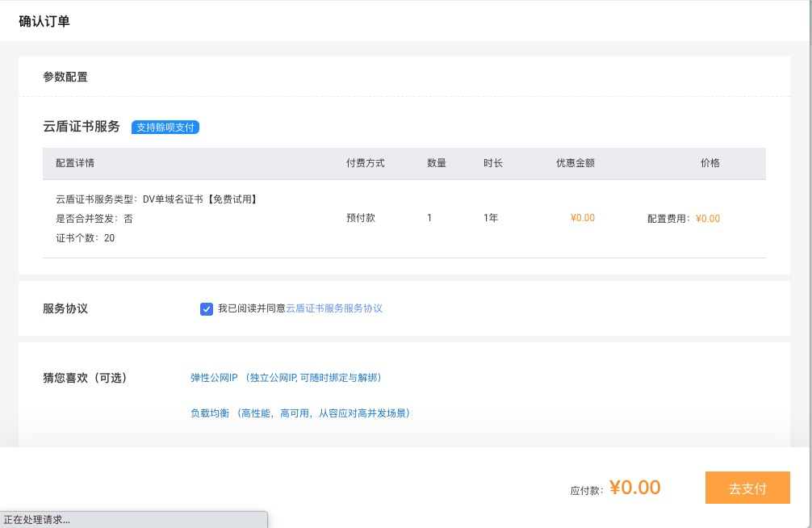This screenshot has width=812, height=528.
Task: Click the DV单域名证书 service type text
Action: tap(199, 199)
